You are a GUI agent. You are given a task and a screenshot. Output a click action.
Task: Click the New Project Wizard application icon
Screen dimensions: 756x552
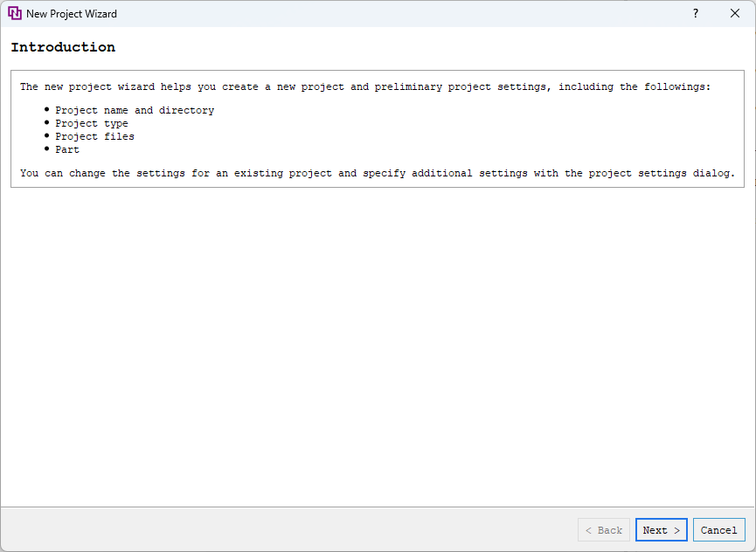[15, 13]
